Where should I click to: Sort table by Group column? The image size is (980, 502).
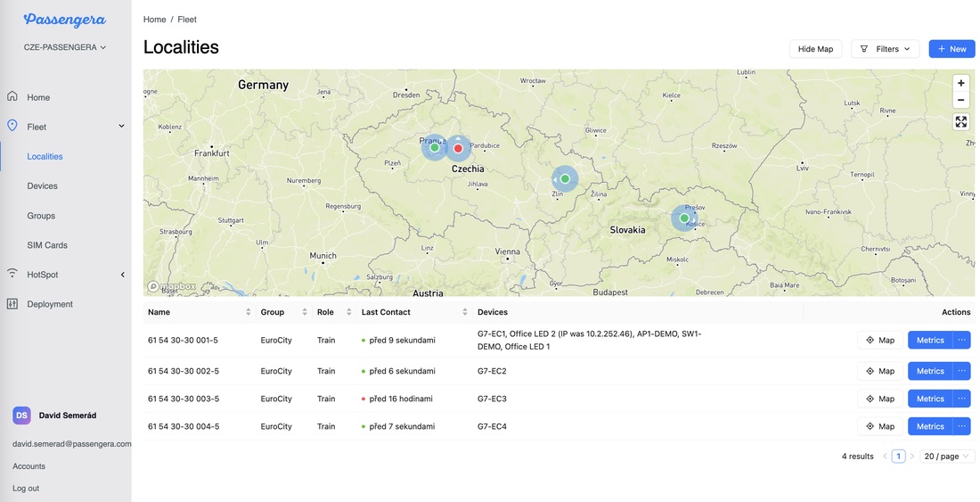click(x=305, y=312)
